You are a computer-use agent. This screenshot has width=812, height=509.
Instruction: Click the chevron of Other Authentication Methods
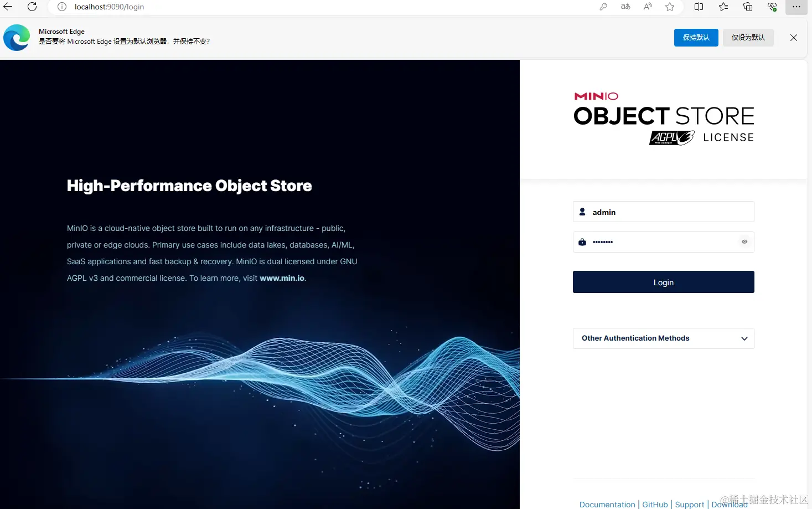point(744,338)
